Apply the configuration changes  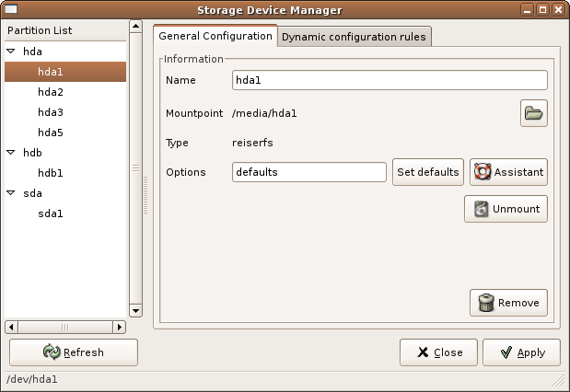521,352
